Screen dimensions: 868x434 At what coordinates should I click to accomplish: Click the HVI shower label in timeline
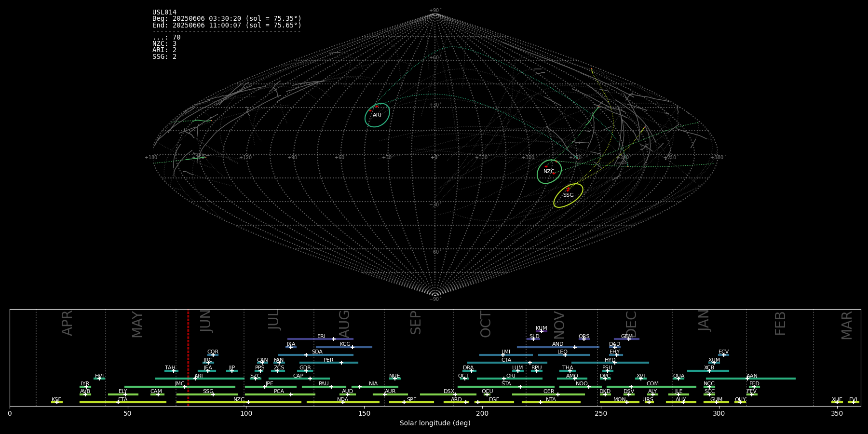pyautogui.click(x=99, y=376)
